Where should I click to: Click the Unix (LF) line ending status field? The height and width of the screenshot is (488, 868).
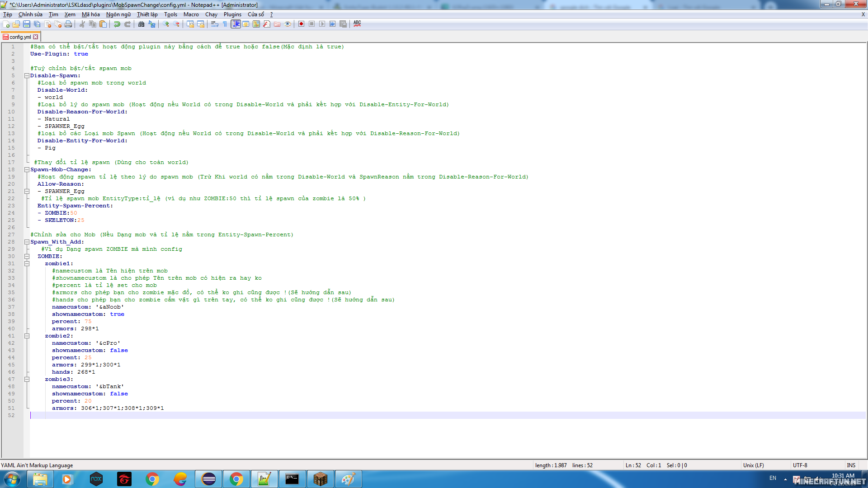[753, 465]
